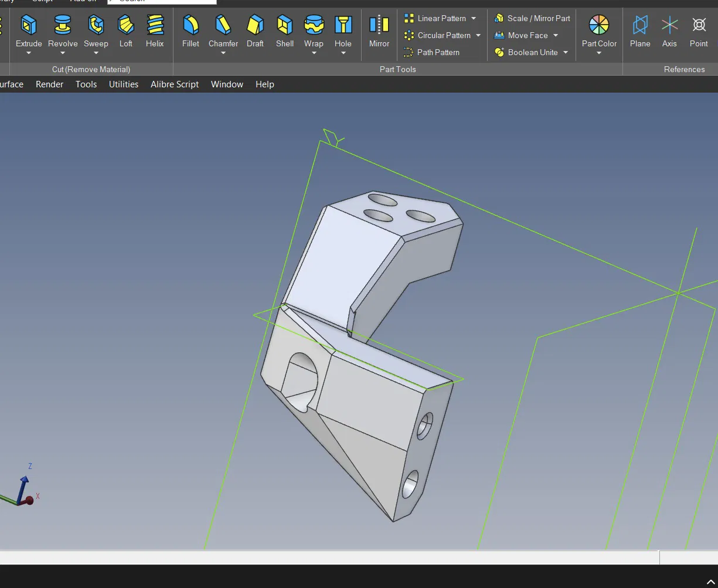Expand the Chamfer dropdown arrow
This screenshot has width=718, height=588.
(223, 53)
